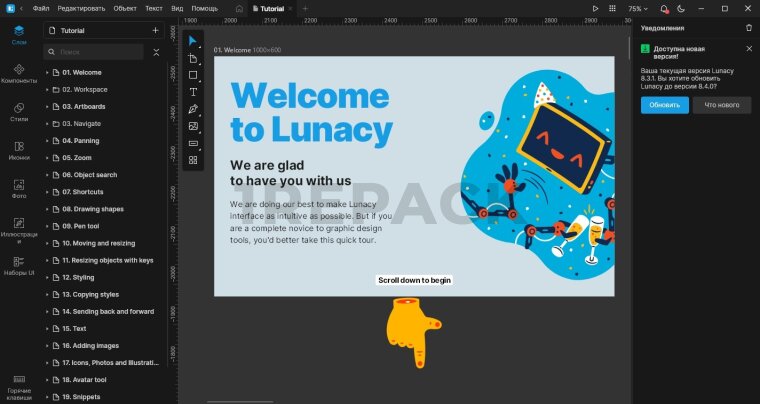Open the Иконки library panel
This screenshot has width=760, height=404.
19,149
